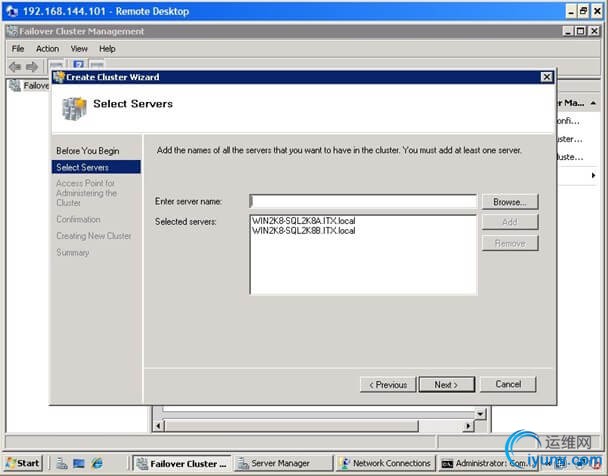Click the Create Cluster Wizard title icon

(59, 77)
